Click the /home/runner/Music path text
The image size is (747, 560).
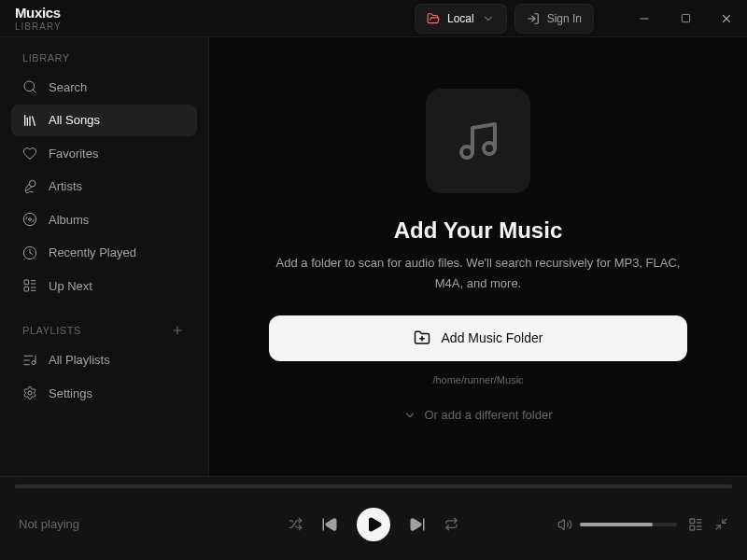coord(478,381)
